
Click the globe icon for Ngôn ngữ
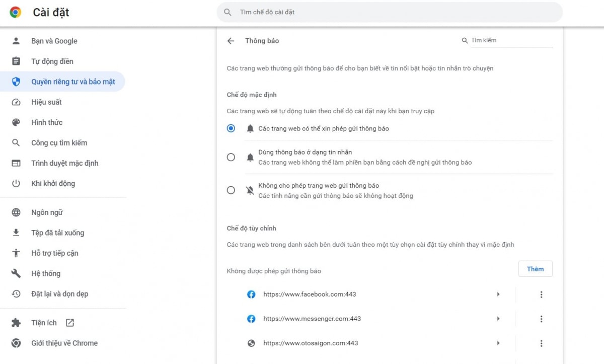pyautogui.click(x=16, y=212)
